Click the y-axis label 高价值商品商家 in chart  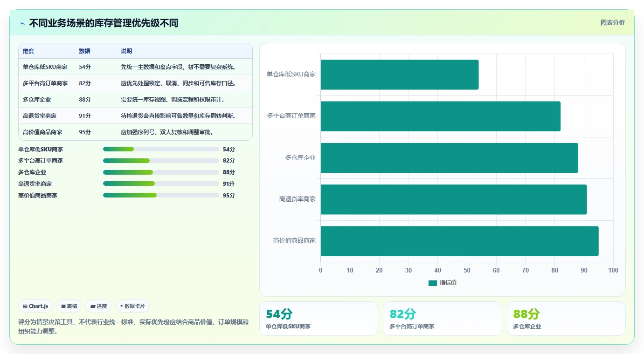pyautogui.click(x=294, y=241)
